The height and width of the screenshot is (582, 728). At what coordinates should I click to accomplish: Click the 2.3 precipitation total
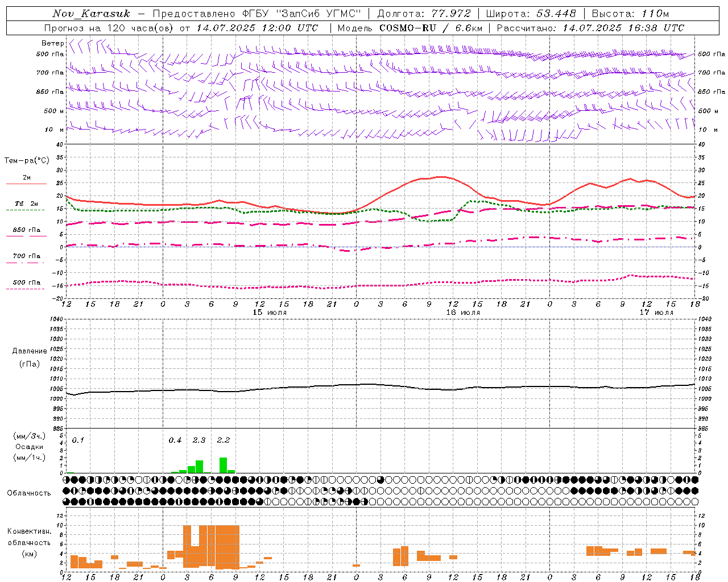point(199,440)
